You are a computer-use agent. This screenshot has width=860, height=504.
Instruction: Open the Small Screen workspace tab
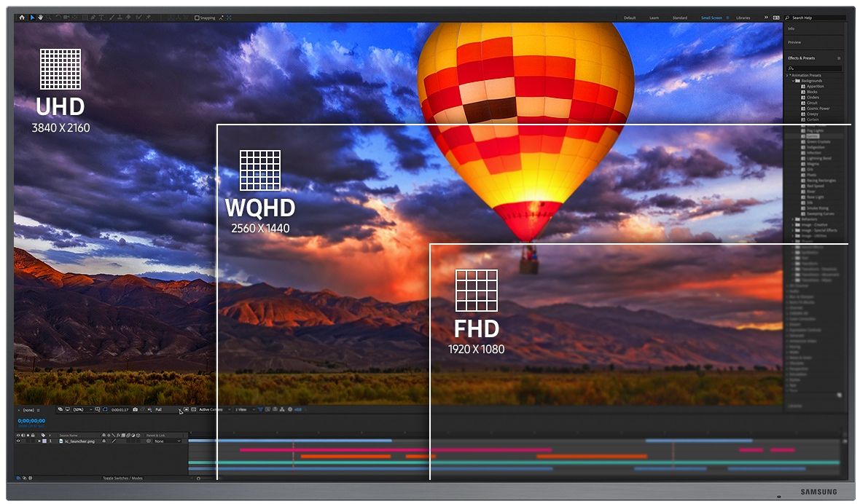[712, 17]
